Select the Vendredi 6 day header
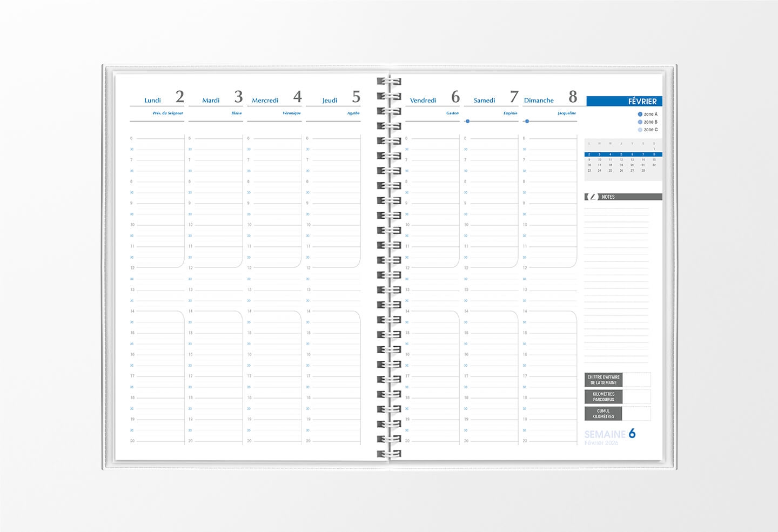778x532 pixels. tap(433, 98)
